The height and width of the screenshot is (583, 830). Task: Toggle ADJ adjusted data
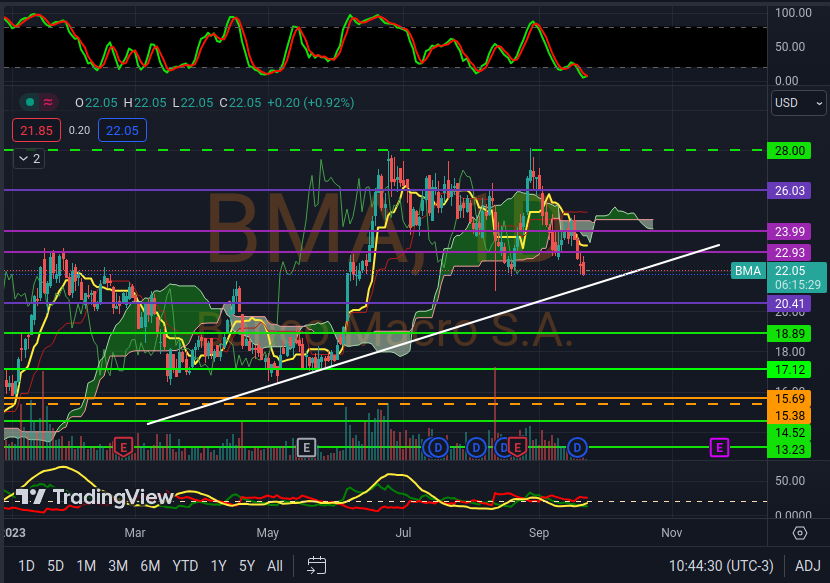807,566
